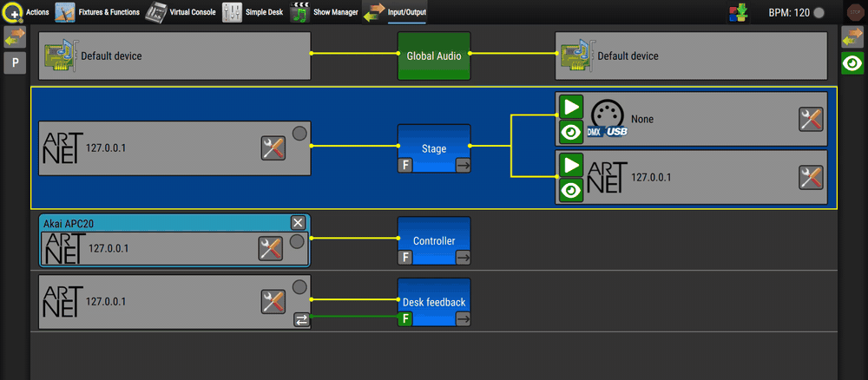Toggle the Controller universe F feedback button
Image resolution: width=868 pixels, height=380 pixels.
coord(405,257)
